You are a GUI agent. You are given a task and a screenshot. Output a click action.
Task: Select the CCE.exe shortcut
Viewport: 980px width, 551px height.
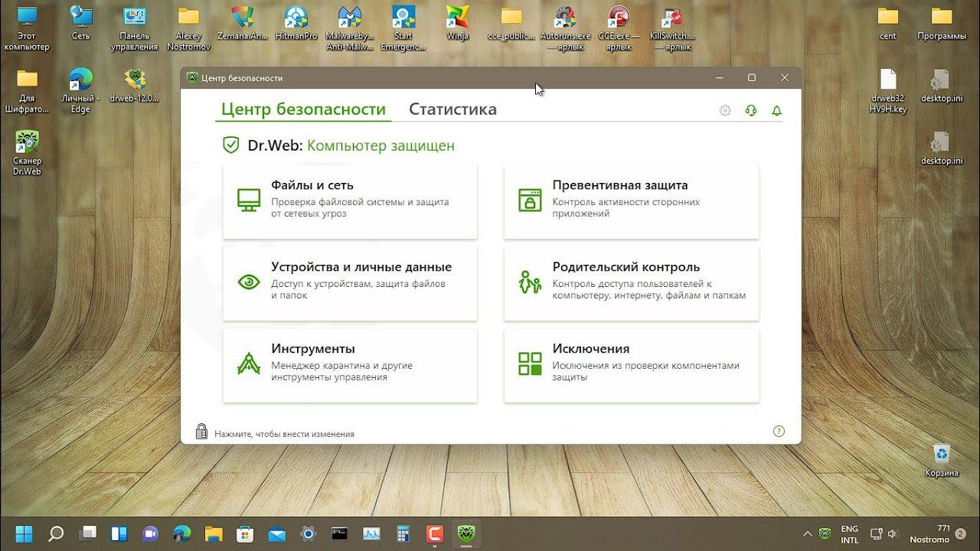[619, 28]
